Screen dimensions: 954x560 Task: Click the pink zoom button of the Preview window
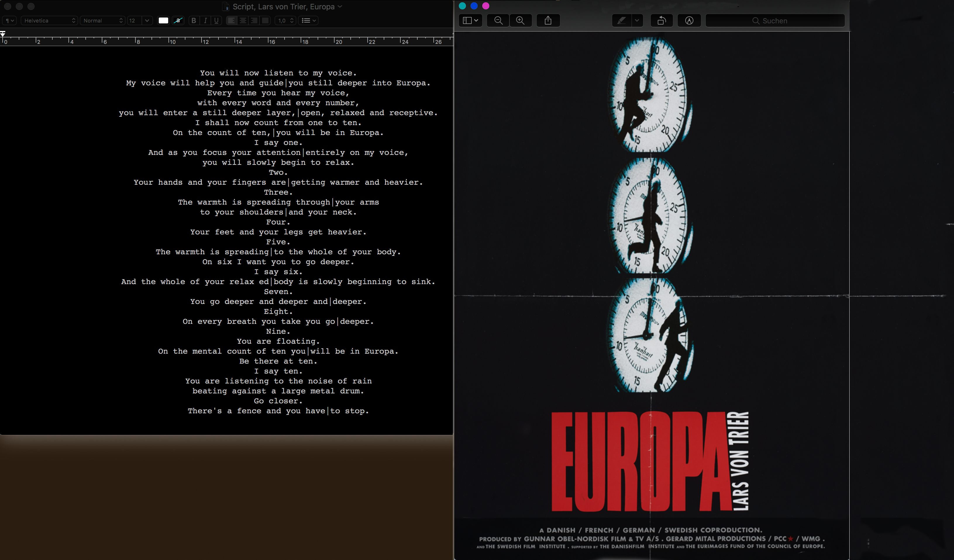[486, 6]
